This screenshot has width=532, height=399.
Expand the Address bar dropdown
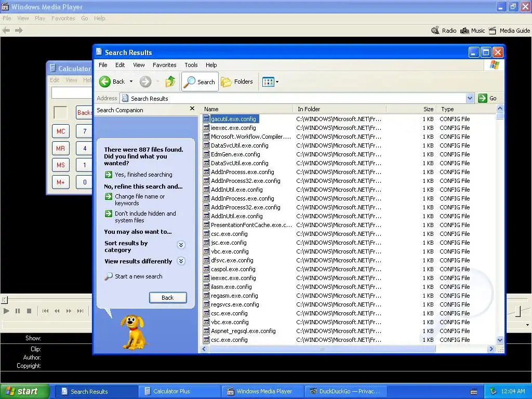pyautogui.click(x=470, y=98)
